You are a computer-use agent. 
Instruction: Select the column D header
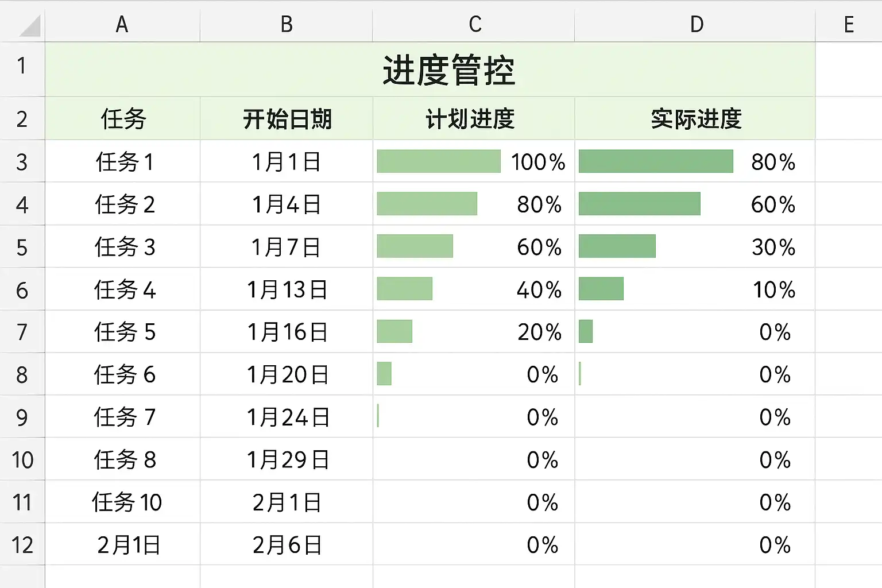point(696,25)
